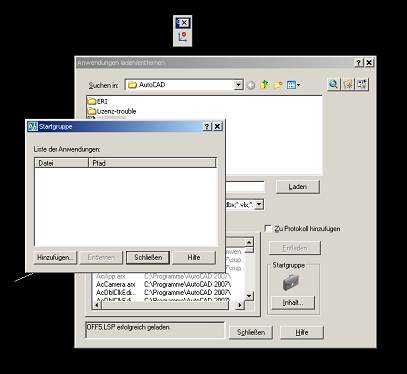Click the file name input field

point(245,187)
